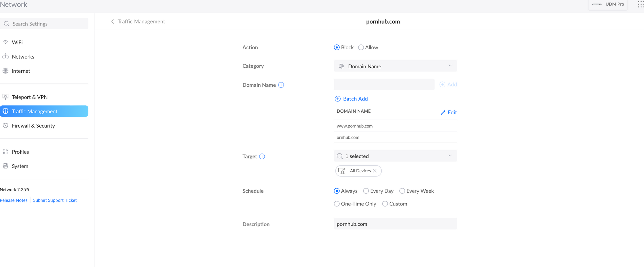644x267 pixels.
Task: Open the Release Notes link
Action: [x=14, y=200]
